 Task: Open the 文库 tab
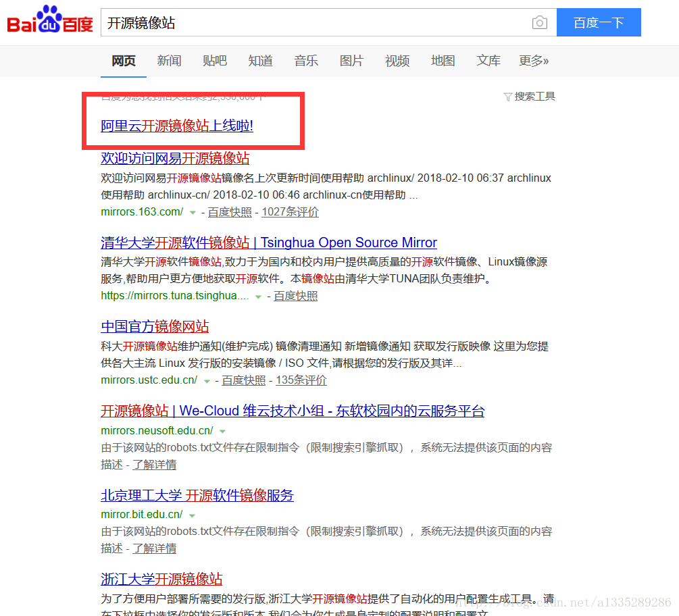(x=488, y=61)
